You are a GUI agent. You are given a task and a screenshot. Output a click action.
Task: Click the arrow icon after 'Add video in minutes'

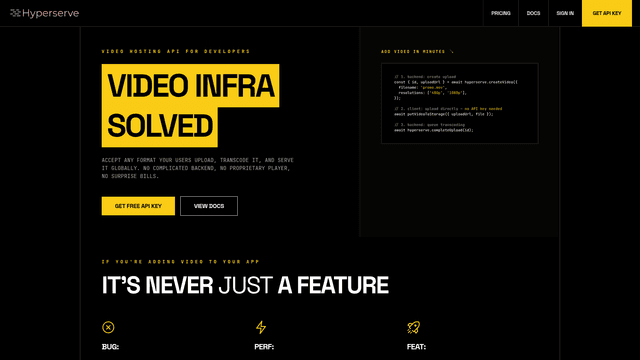tap(451, 51)
